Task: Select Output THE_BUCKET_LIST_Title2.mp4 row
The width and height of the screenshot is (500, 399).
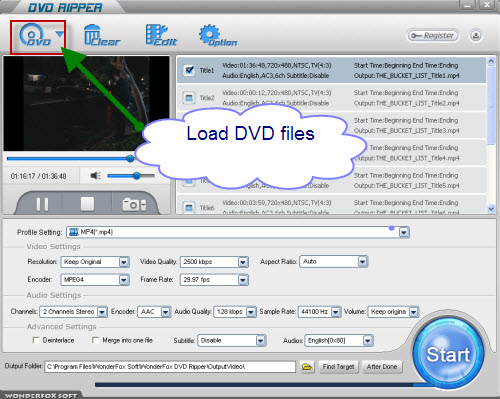Action: point(406,103)
